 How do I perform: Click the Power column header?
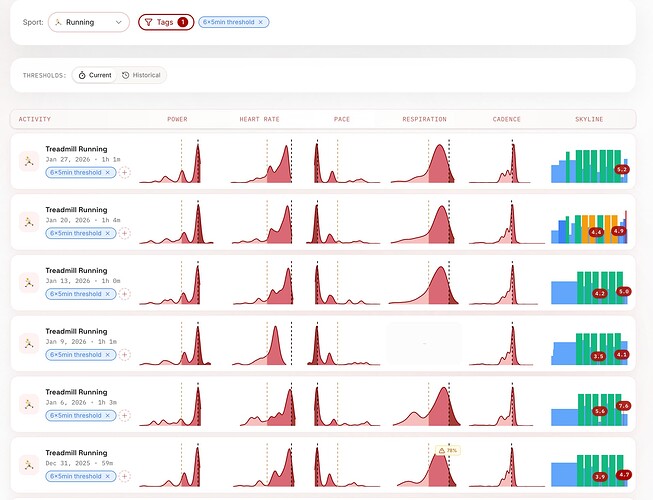click(x=177, y=119)
